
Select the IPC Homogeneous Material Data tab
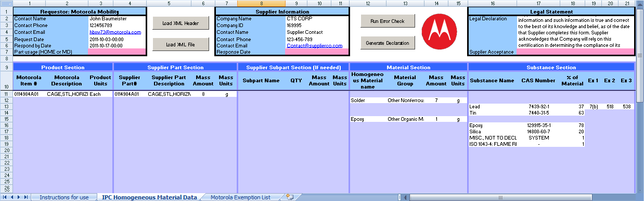click(x=149, y=197)
